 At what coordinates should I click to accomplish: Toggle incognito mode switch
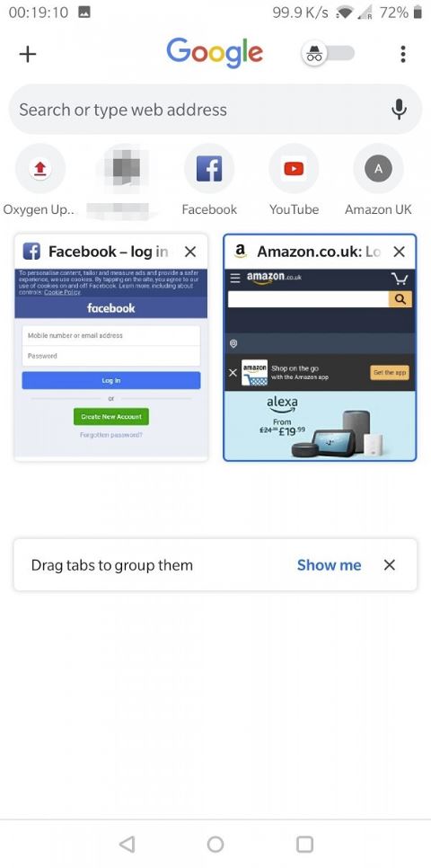tap(328, 53)
